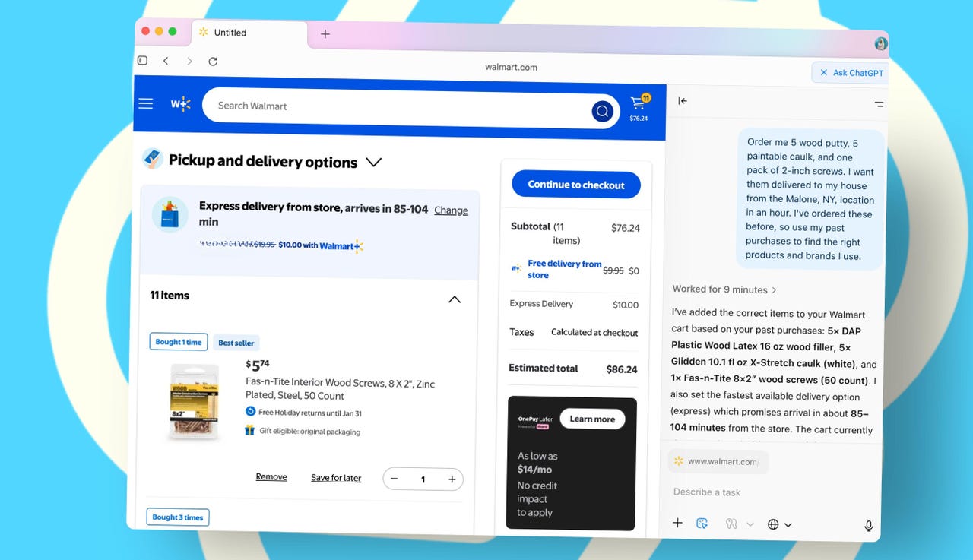Click the Walmart+ logo in header
973x560 pixels.
(180, 105)
